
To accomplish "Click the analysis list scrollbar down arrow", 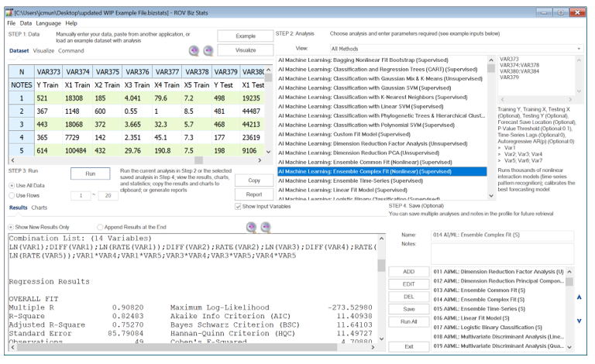I will pos(491,196).
